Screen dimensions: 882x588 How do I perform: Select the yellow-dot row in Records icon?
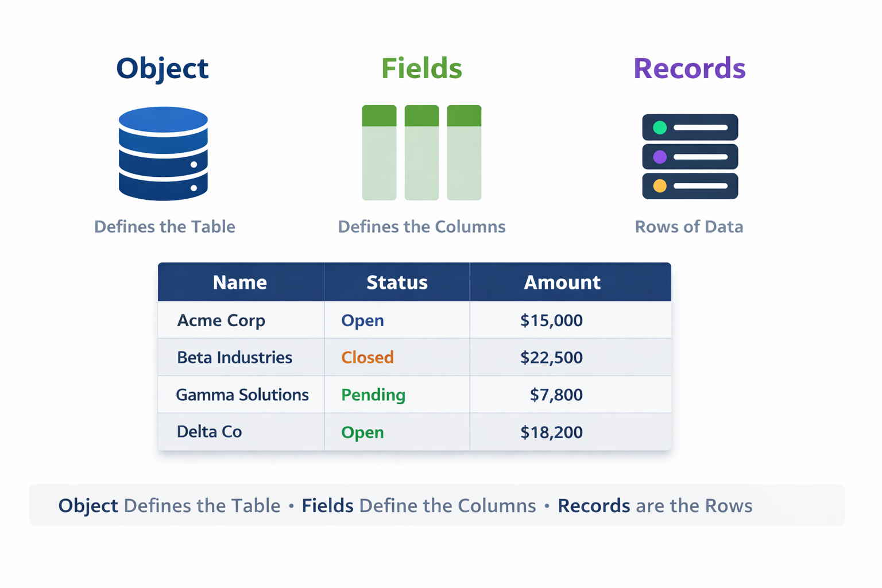[690, 186]
